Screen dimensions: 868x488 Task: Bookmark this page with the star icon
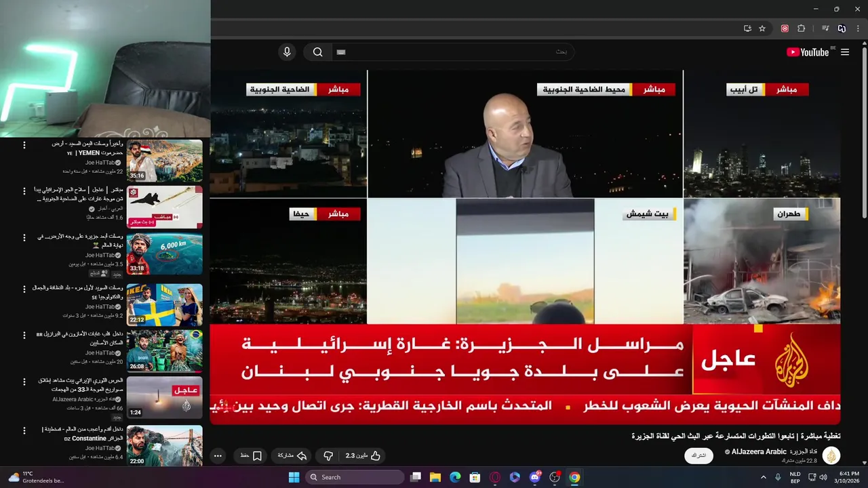tap(762, 28)
